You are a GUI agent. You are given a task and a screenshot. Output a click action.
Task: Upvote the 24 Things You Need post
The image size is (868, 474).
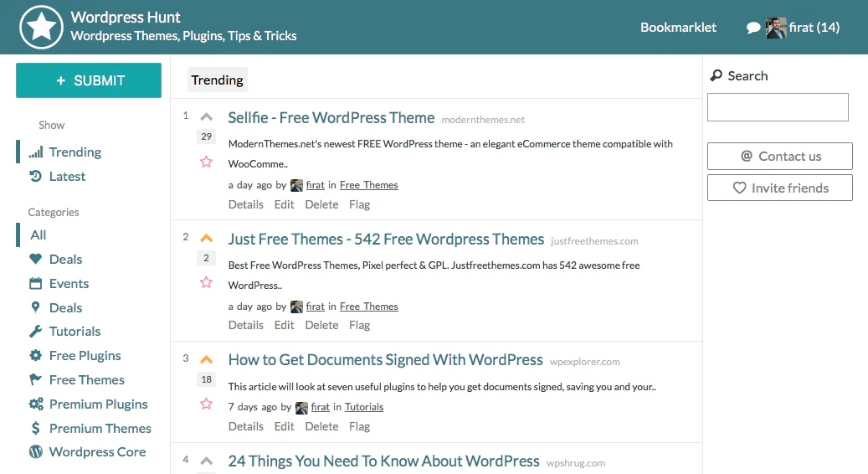click(x=207, y=461)
